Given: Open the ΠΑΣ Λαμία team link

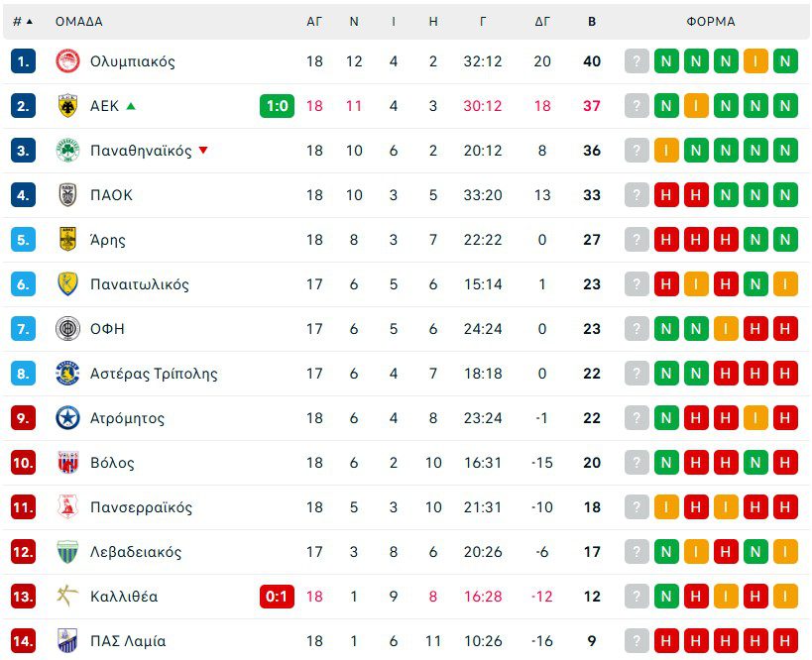Looking at the screenshot, I should [x=128, y=641].
